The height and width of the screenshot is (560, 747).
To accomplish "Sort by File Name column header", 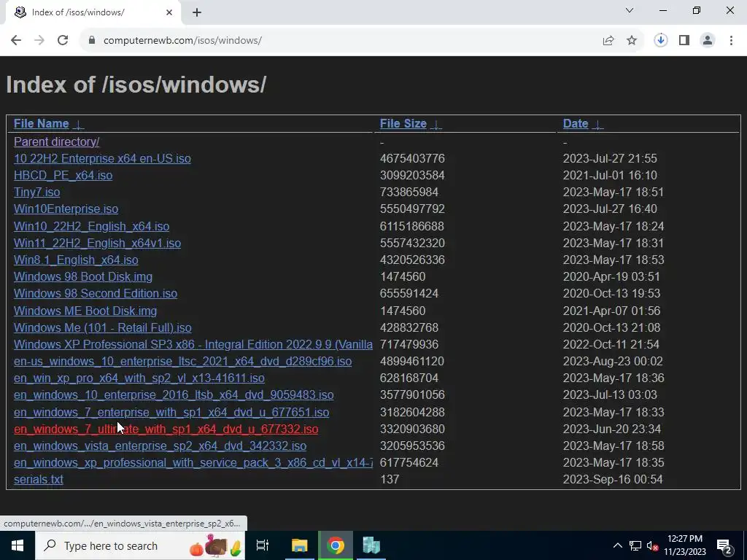I will tap(42, 123).
